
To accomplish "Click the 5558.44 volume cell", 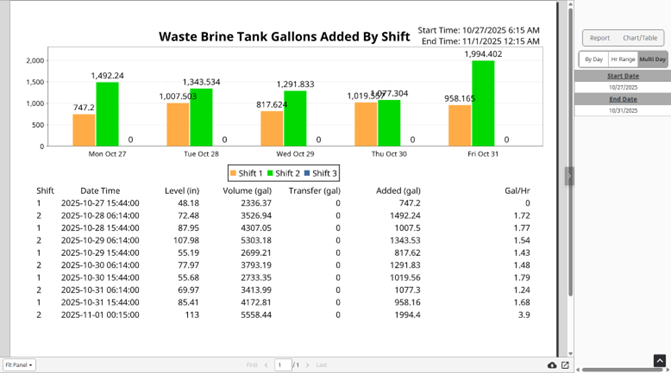I will [x=256, y=315].
